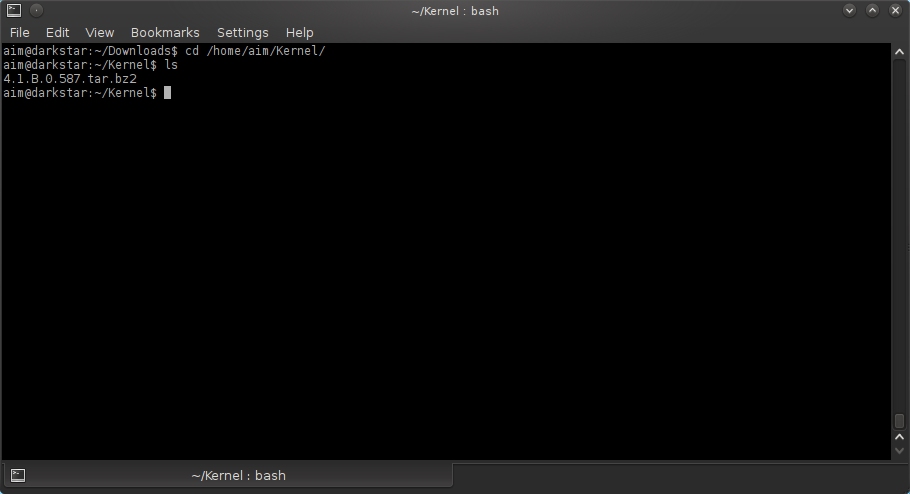This screenshot has height=494, width=910.
Task: Click the window title text ~/Kernel : bash
Action: point(454,11)
